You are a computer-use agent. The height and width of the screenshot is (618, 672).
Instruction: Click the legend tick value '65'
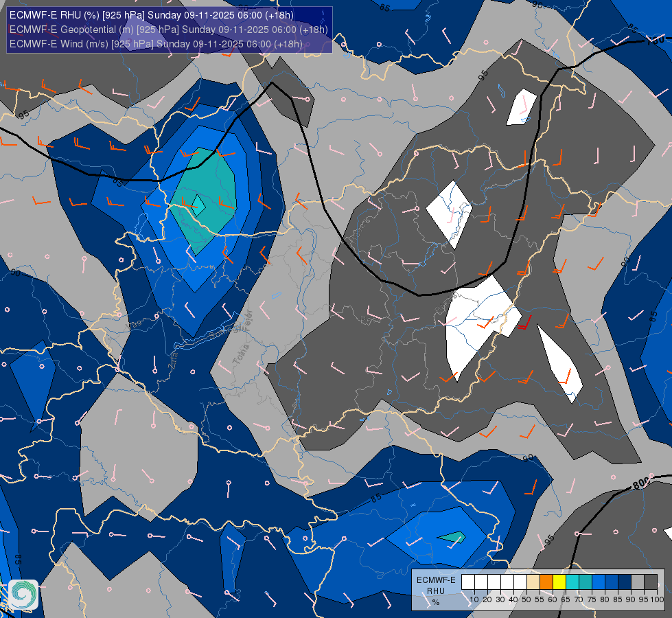[566, 599]
